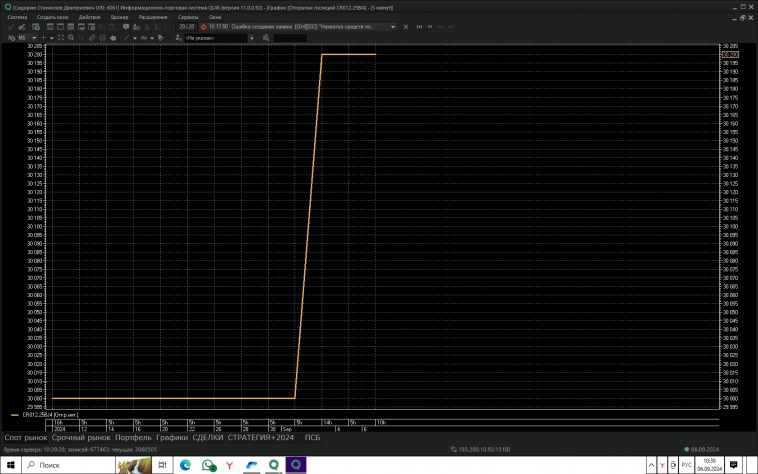Open the Брокер menu
758x474 pixels.
(x=119, y=18)
